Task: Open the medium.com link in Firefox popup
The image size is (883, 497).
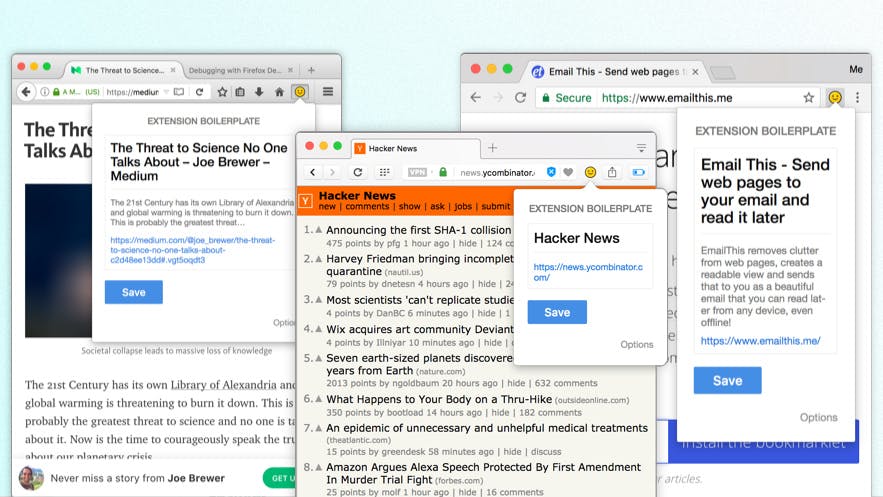Action: point(193,250)
